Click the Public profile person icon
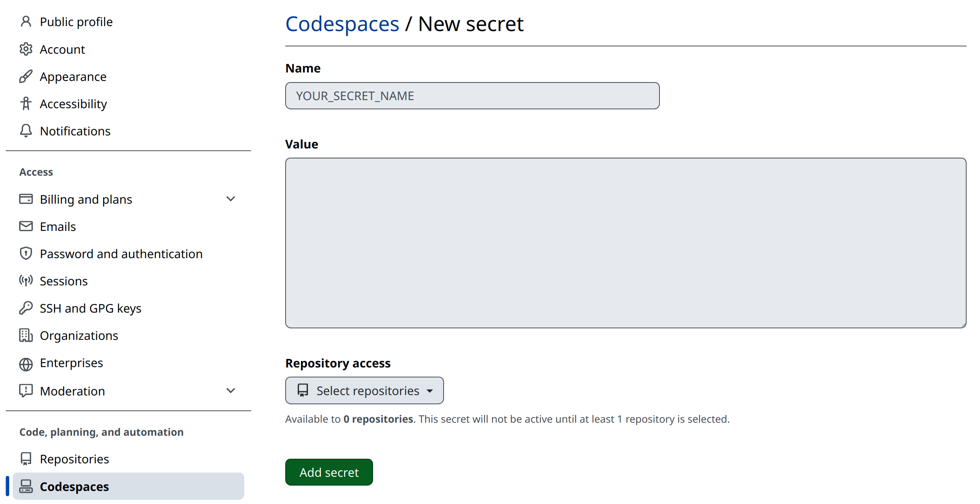The image size is (980, 504). point(26,22)
